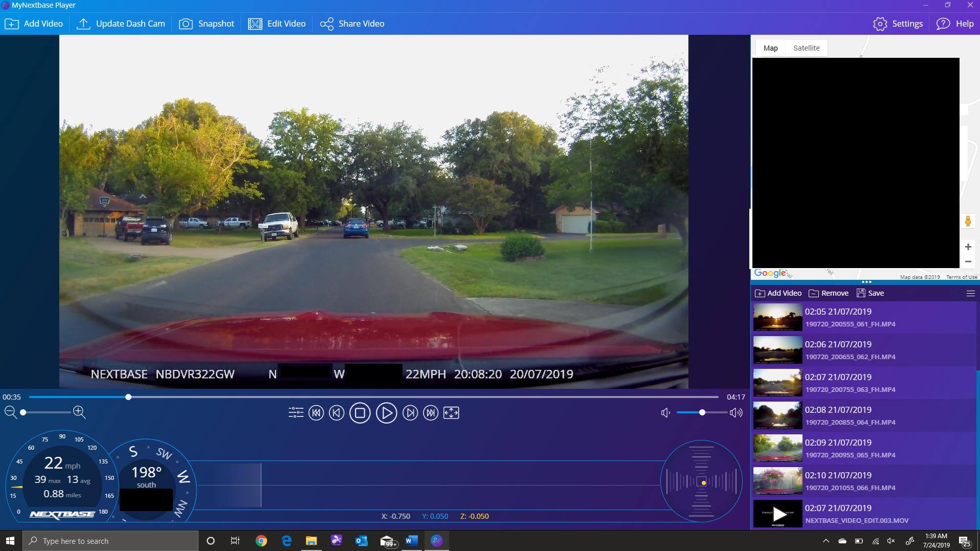Toggle fullscreen video view
980x551 pixels.
click(451, 413)
